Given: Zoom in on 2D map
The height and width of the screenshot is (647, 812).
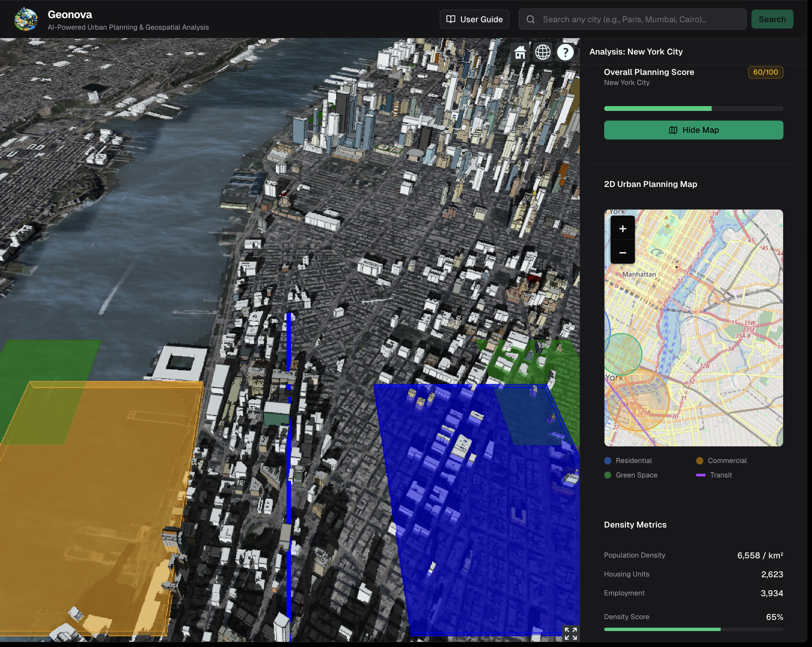Looking at the screenshot, I should pyautogui.click(x=622, y=229).
